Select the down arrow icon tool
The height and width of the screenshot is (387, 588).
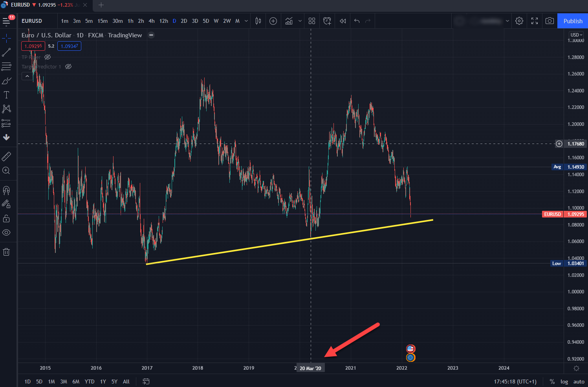pos(6,137)
